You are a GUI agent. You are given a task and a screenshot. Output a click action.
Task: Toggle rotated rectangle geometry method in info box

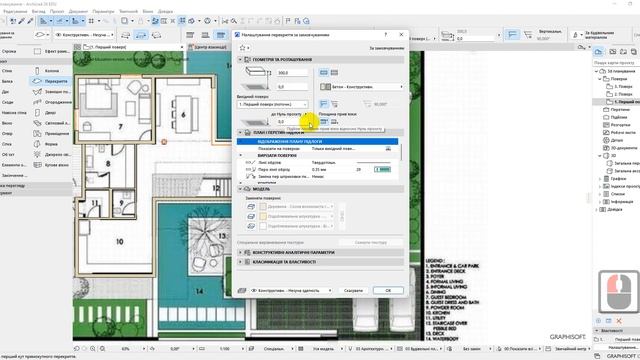click(x=156, y=35)
